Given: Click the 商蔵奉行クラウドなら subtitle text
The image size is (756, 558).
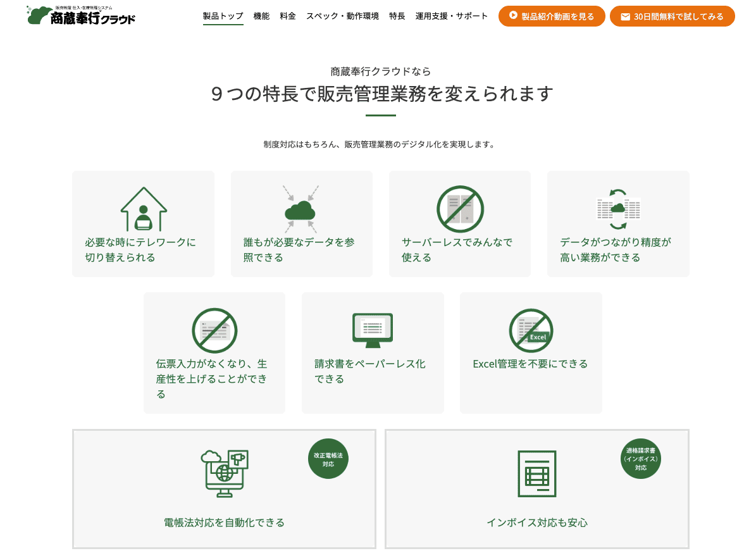Looking at the screenshot, I should [x=381, y=71].
